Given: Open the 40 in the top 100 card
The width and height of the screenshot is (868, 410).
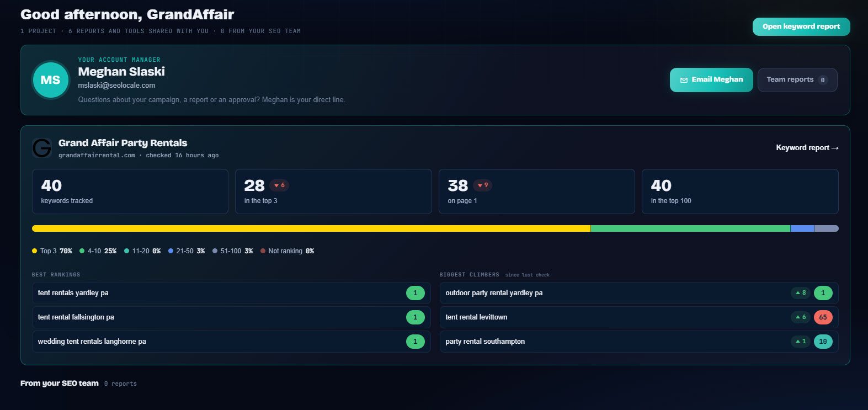Looking at the screenshot, I should tap(740, 191).
